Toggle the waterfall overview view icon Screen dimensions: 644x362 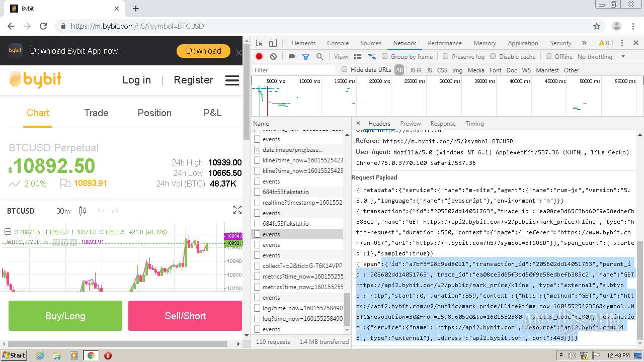pyautogui.click(x=372, y=57)
